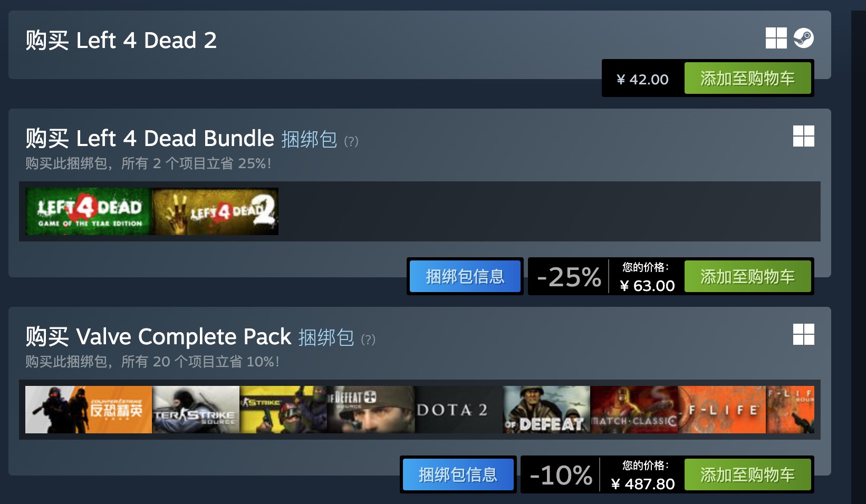
Task: Open the (?) help next to Left 4 Dead Bundle
Action: [351, 141]
